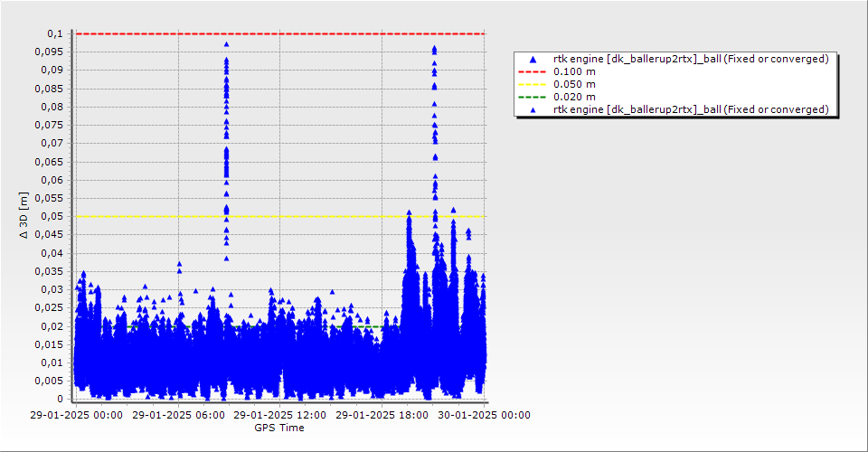Click the 0,03 y-axis tick label
Viewport: 868px width, 452px height.
coord(52,289)
